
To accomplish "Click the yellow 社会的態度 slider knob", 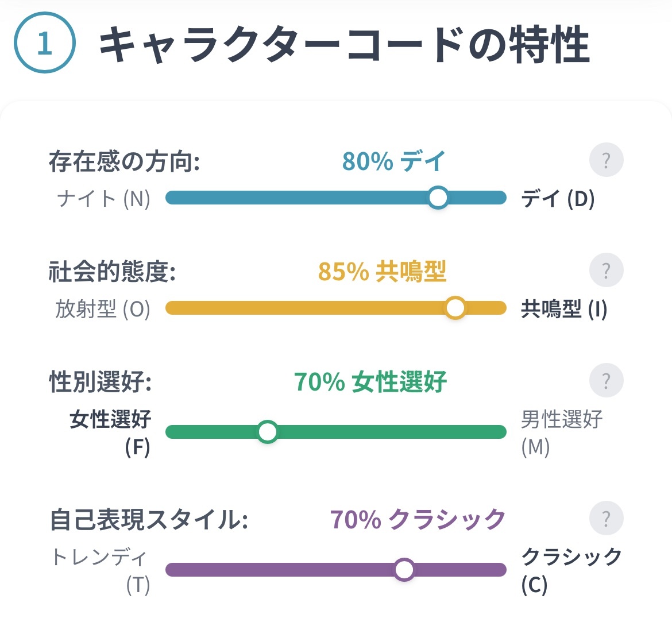I will coord(455,308).
